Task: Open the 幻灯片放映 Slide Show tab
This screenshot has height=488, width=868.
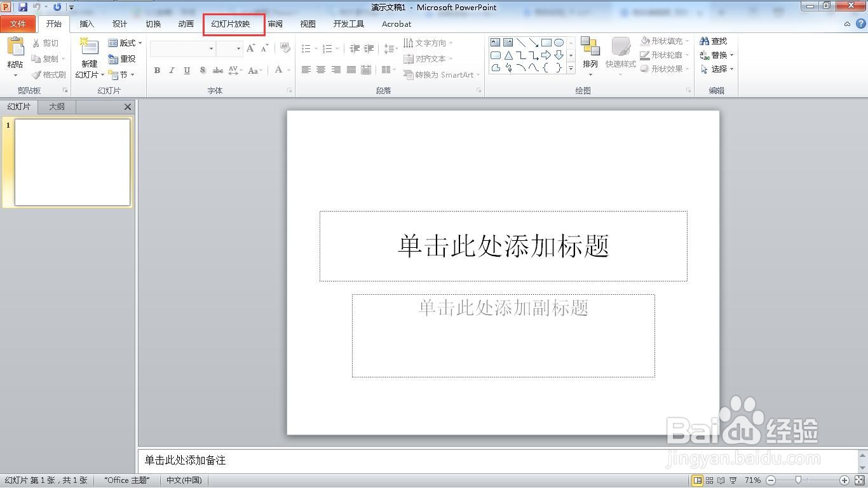Action: 231,24
